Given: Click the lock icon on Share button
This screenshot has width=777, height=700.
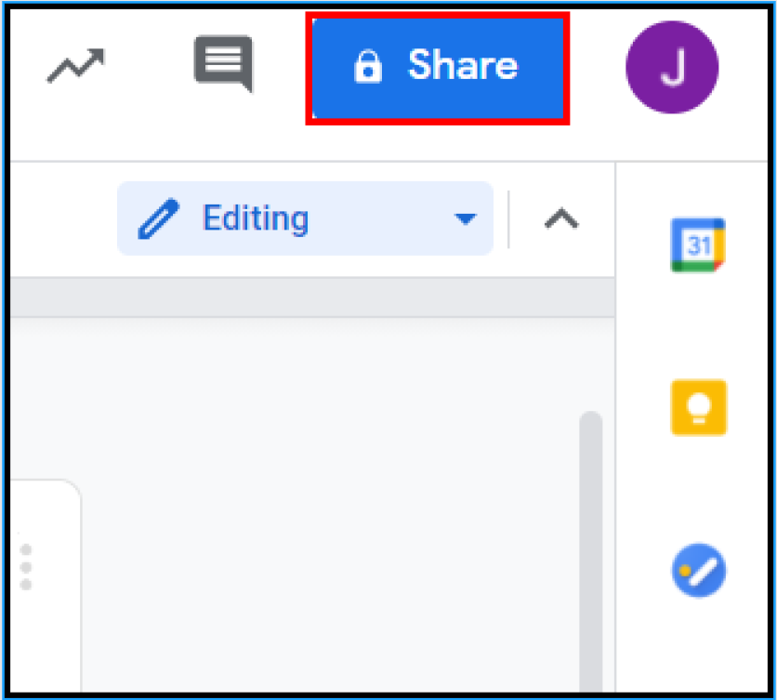Looking at the screenshot, I should [368, 68].
